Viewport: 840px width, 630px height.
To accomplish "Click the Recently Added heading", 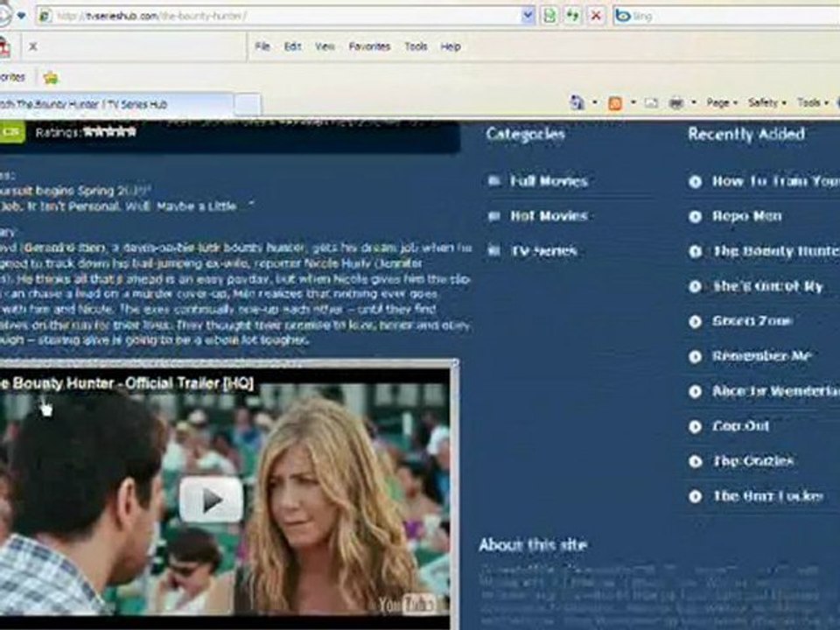I will (x=746, y=134).
